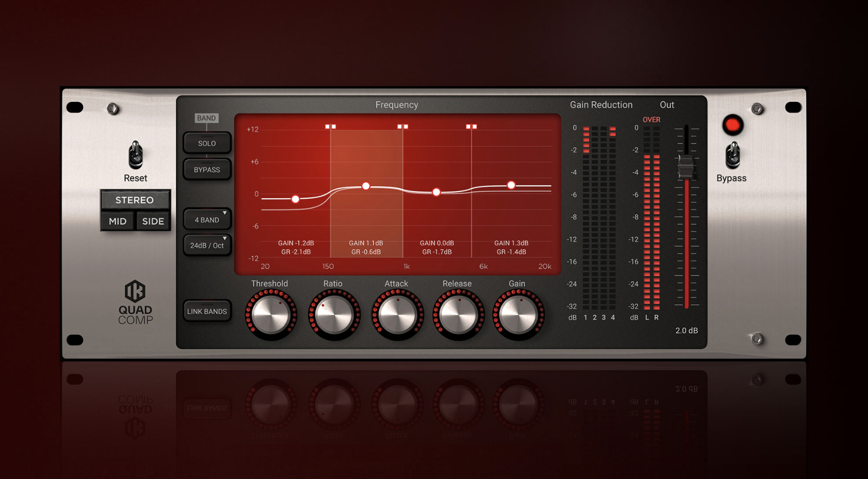Viewport: 868px width, 479px height.
Task: Click the 'GAIN -1.2dB' band readout
Action: pos(296,243)
